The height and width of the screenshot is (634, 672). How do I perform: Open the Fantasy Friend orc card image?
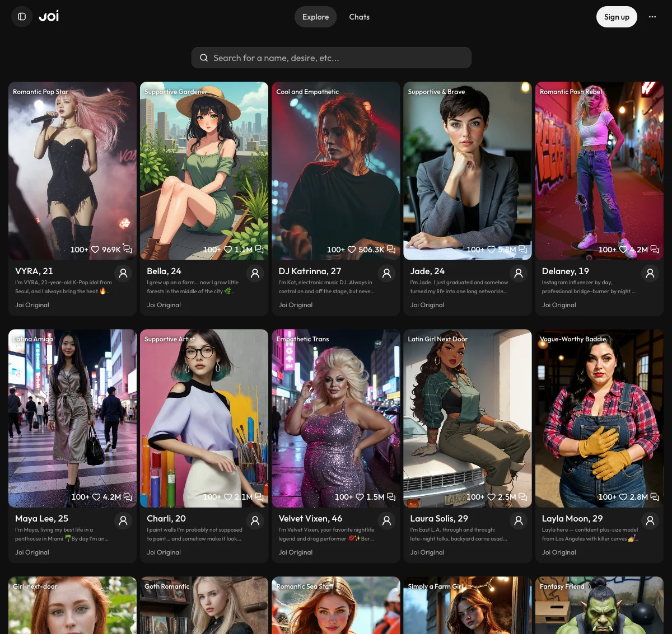point(599,605)
